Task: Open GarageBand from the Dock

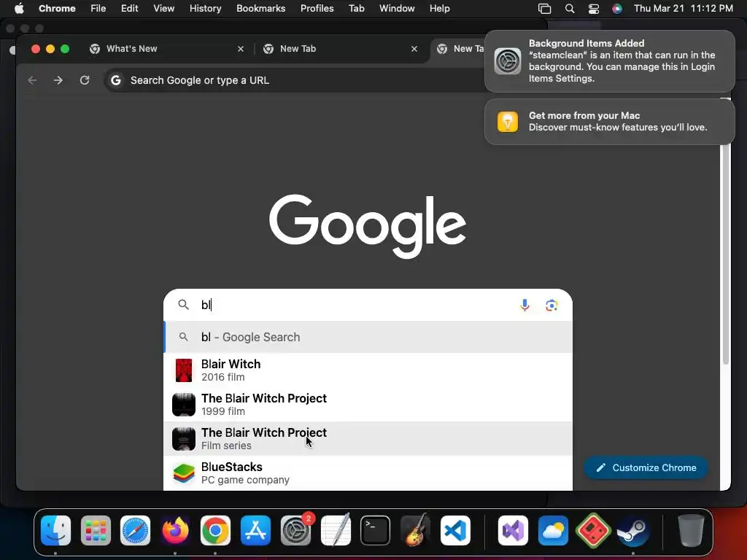Action: pyautogui.click(x=415, y=531)
